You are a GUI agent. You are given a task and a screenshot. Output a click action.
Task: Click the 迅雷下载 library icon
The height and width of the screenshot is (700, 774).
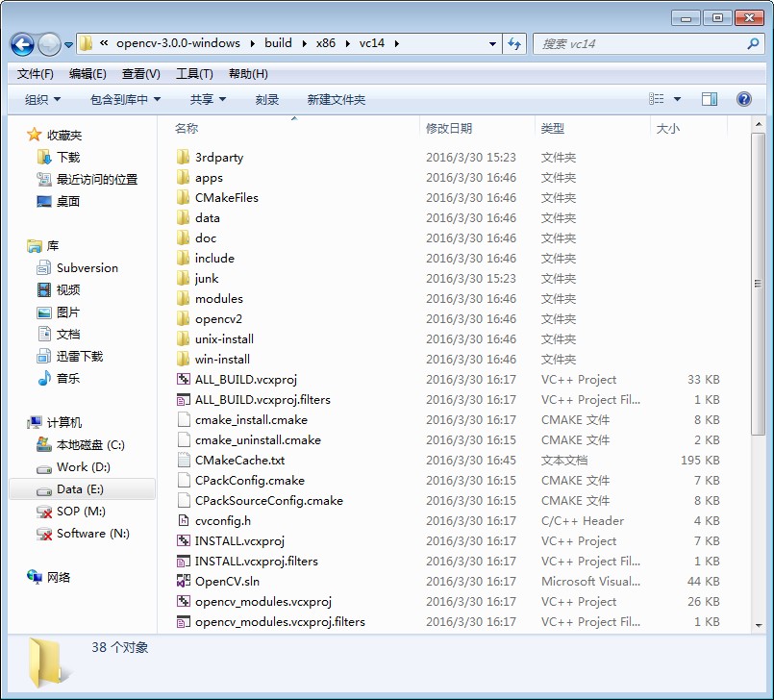[x=44, y=356]
